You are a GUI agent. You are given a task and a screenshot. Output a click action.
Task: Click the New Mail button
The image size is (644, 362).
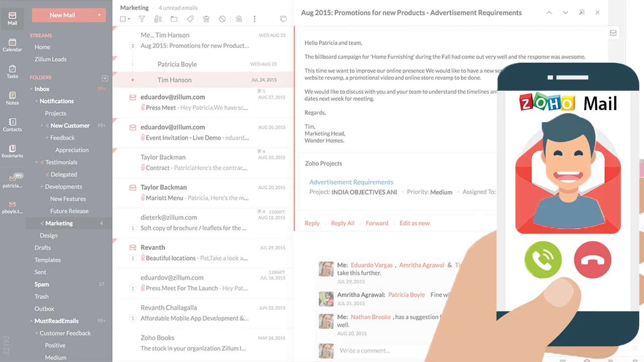click(x=62, y=15)
